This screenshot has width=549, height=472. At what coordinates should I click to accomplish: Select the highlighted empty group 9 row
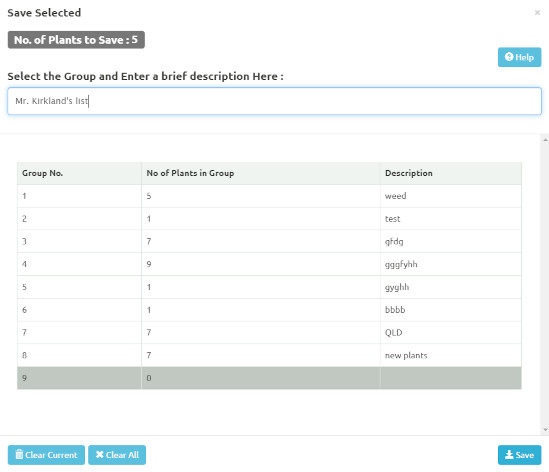[x=269, y=378]
